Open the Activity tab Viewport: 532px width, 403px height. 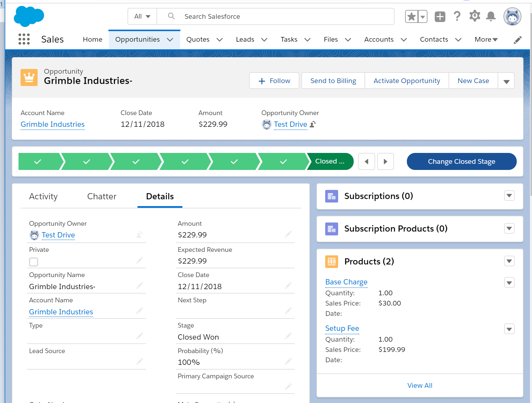(x=43, y=196)
